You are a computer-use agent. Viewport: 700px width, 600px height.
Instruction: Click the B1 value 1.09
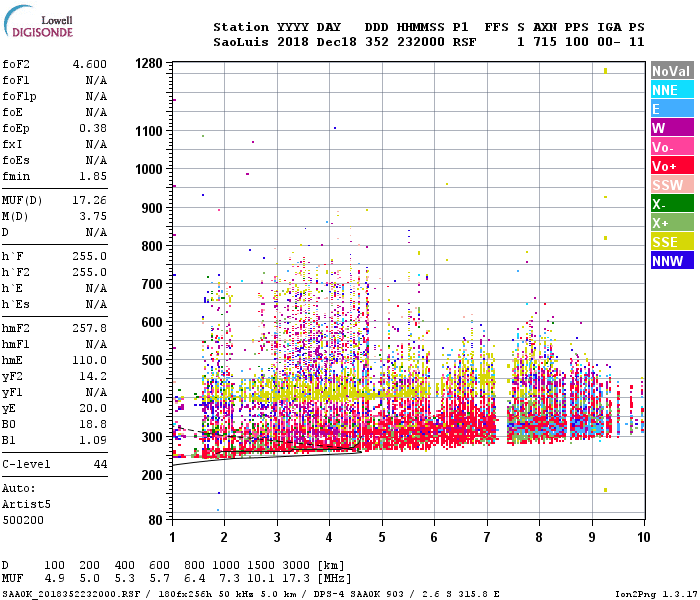coord(93,441)
